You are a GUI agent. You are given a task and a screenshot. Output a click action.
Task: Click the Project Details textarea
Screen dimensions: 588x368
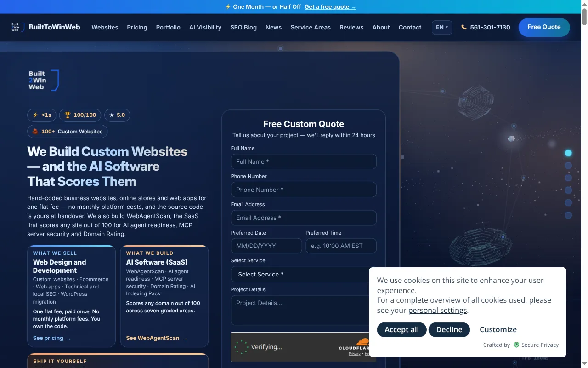[303, 310]
